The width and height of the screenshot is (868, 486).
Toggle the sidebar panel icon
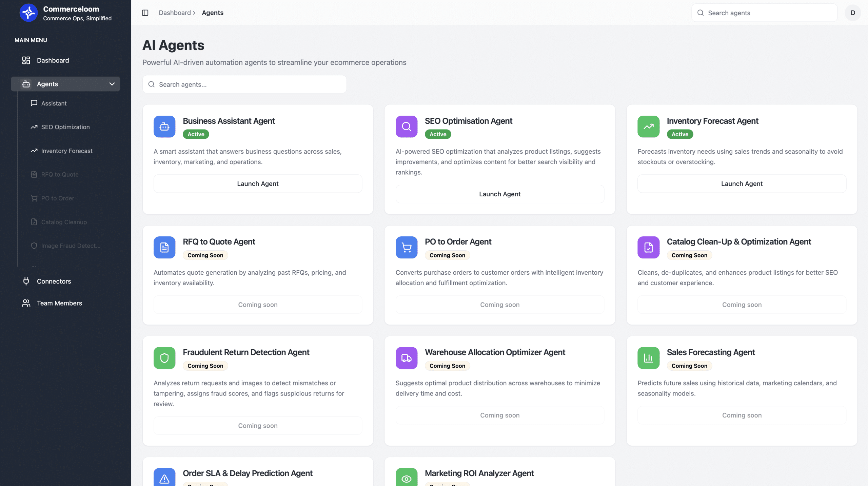(x=145, y=13)
